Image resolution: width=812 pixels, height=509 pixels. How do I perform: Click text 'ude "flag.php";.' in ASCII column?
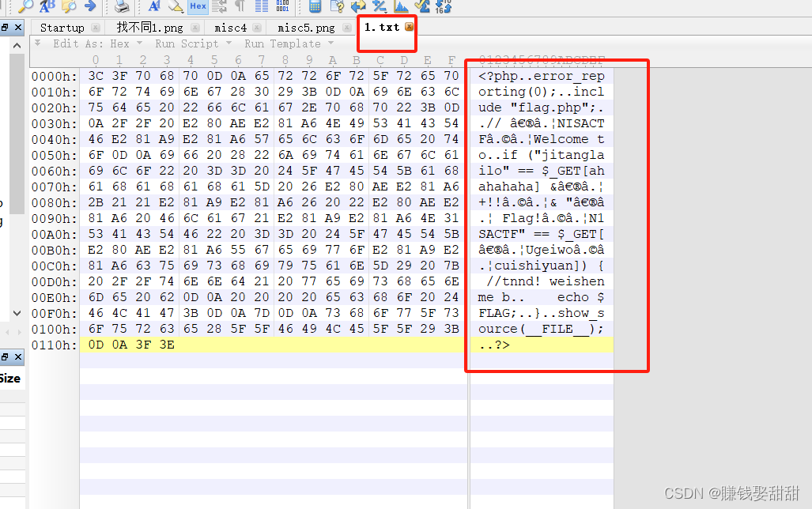click(x=541, y=107)
